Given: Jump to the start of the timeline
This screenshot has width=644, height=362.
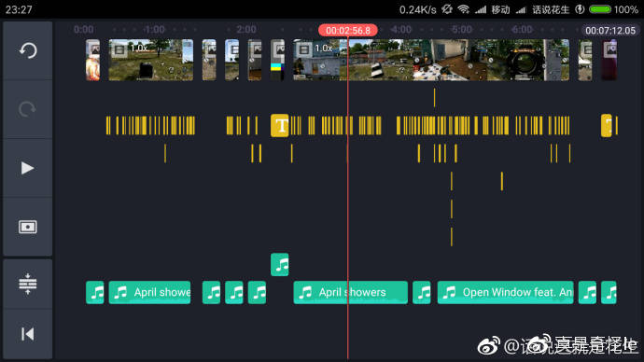Looking at the screenshot, I should point(27,334).
